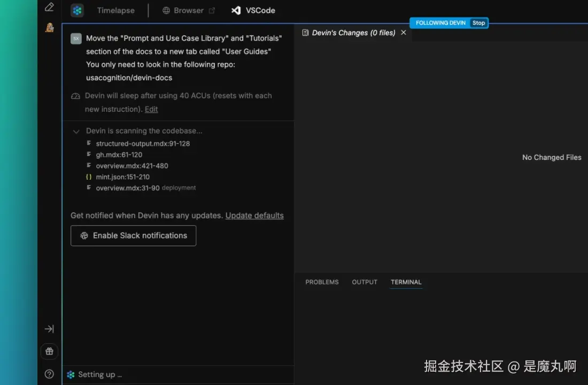588x385 pixels.
Task: Stop following Devin
Action: (x=478, y=23)
